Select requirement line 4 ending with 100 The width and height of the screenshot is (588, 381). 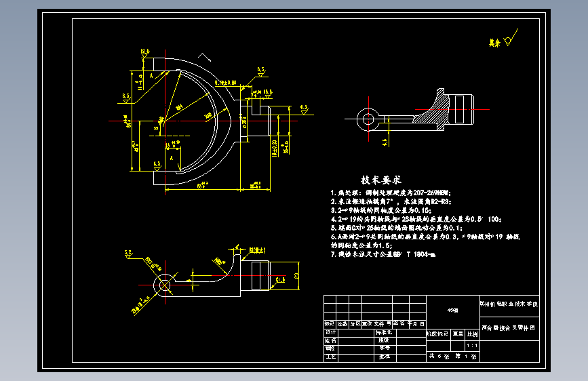click(x=416, y=219)
